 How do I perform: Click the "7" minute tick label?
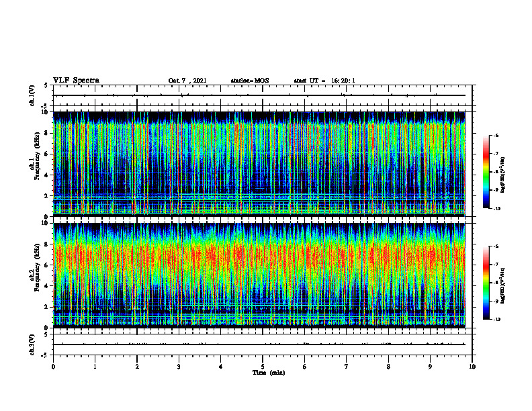pos(347,367)
